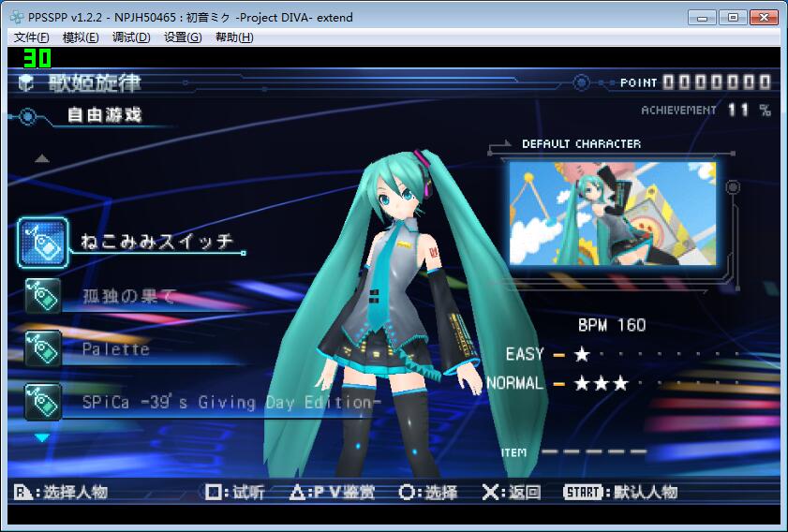Open the 帮助(H) menu
The image size is (788, 532).
[x=234, y=37]
